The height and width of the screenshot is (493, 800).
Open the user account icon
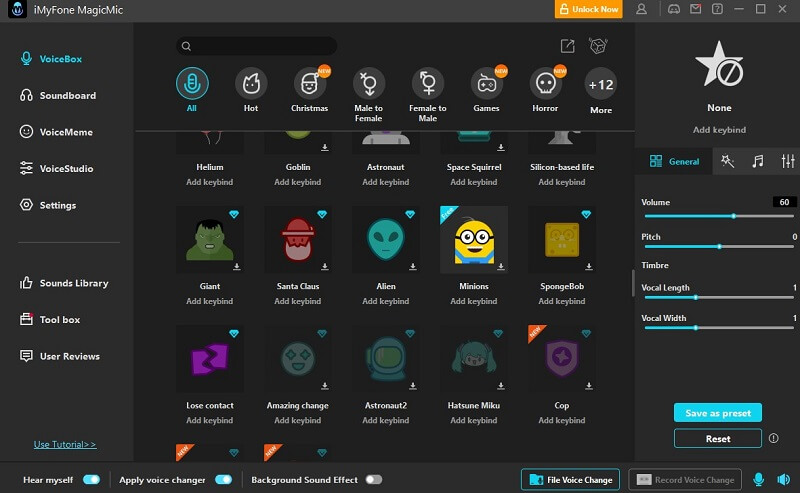click(x=641, y=9)
